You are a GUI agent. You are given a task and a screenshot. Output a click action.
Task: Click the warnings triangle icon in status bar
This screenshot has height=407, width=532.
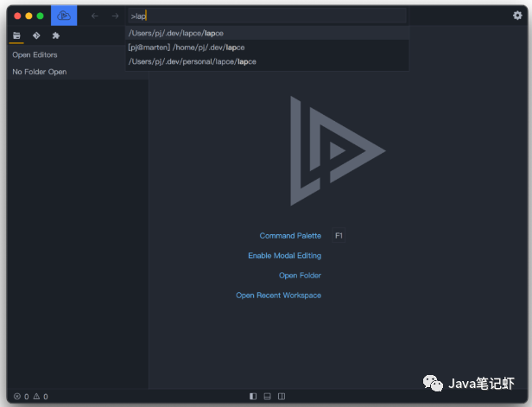point(36,396)
